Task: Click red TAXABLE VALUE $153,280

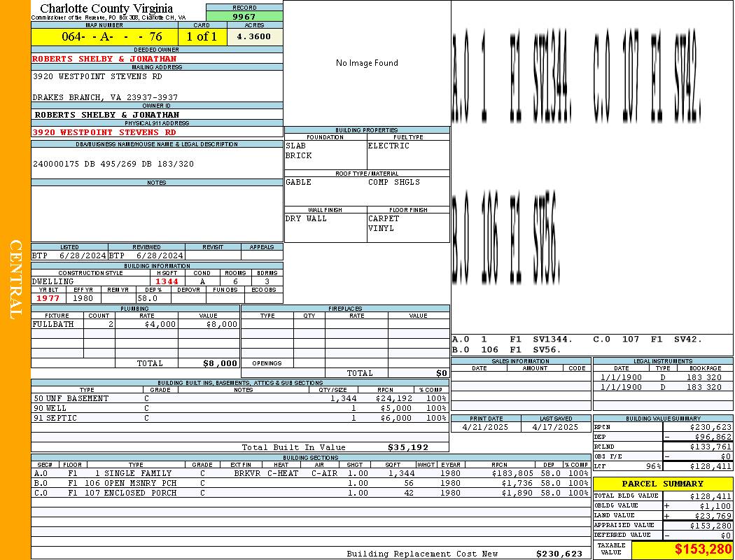Action: (x=703, y=549)
